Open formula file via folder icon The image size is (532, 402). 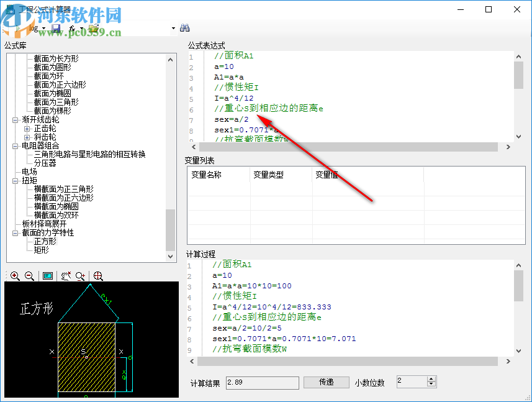pos(94,28)
